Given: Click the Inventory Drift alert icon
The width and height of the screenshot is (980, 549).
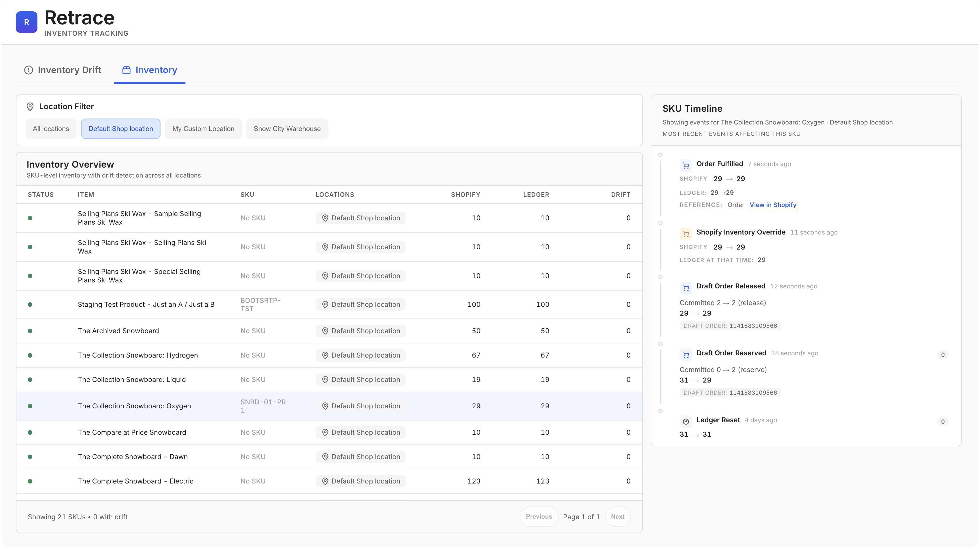Looking at the screenshot, I should (x=29, y=70).
